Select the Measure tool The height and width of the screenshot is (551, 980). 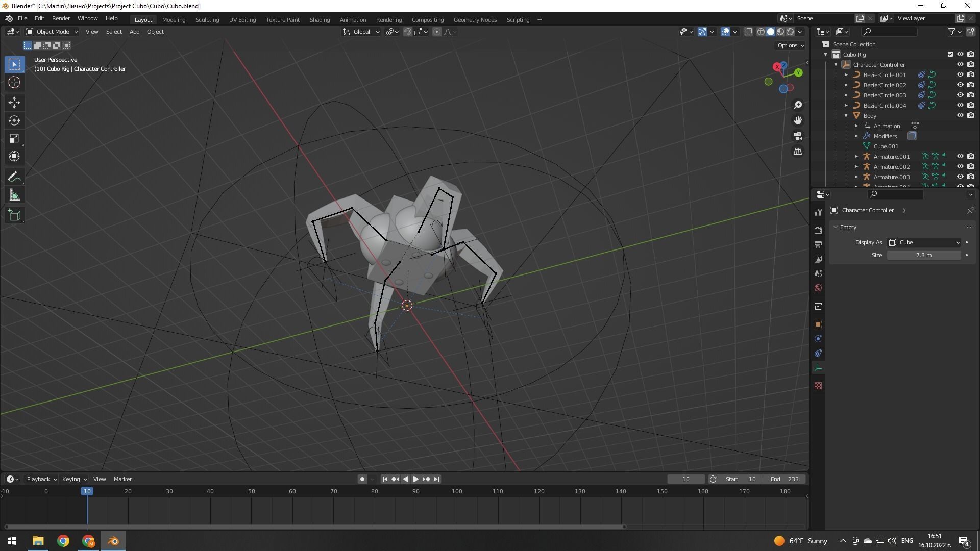tap(14, 195)
